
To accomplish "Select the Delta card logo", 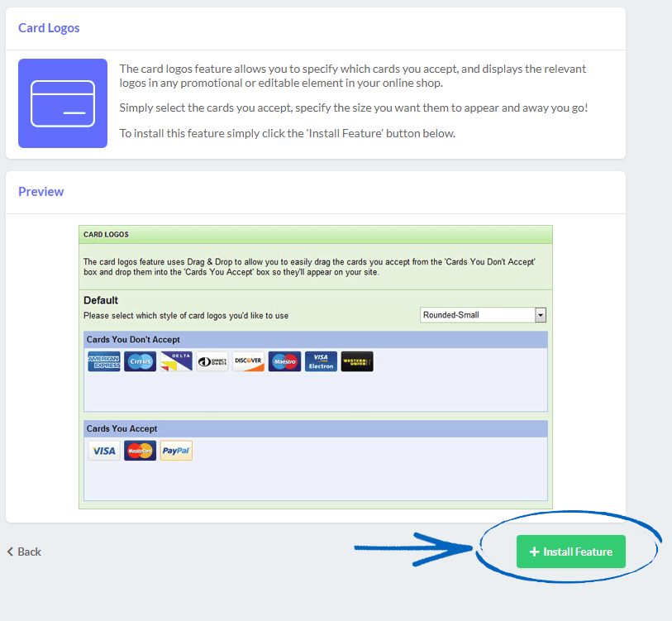I will pos(175,361).
